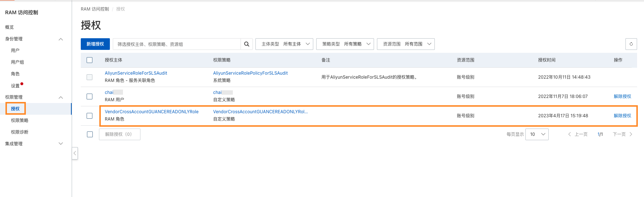Open 权限策略 in the sidebar
The height and width of the screenshot is (197, 644).
click(20, 121)
